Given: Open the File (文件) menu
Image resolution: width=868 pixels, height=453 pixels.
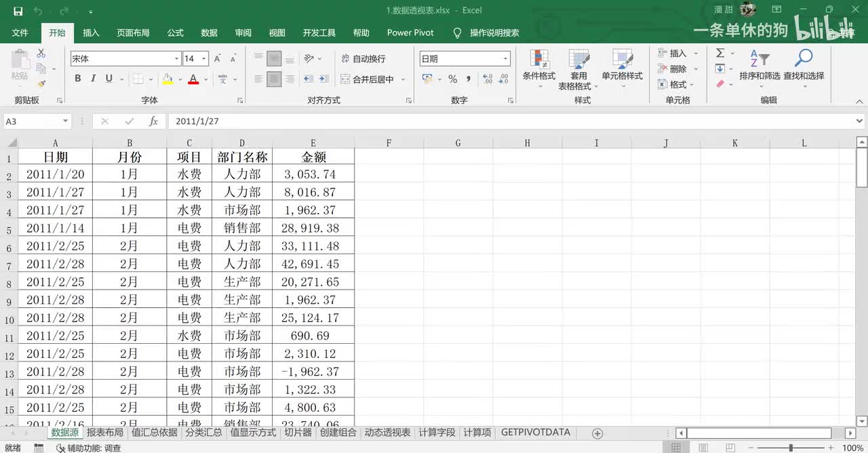Looking at the screenshot, I should pos(20,33).
